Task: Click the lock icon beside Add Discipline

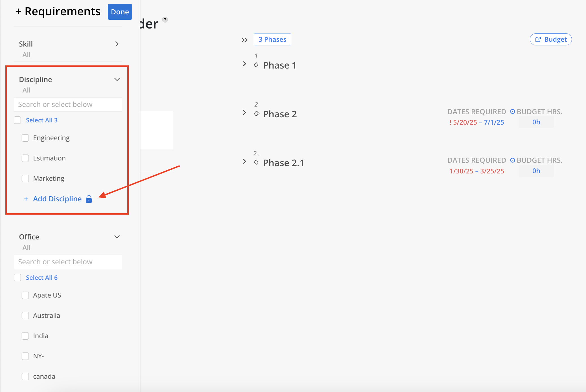Action: (89, 199)
